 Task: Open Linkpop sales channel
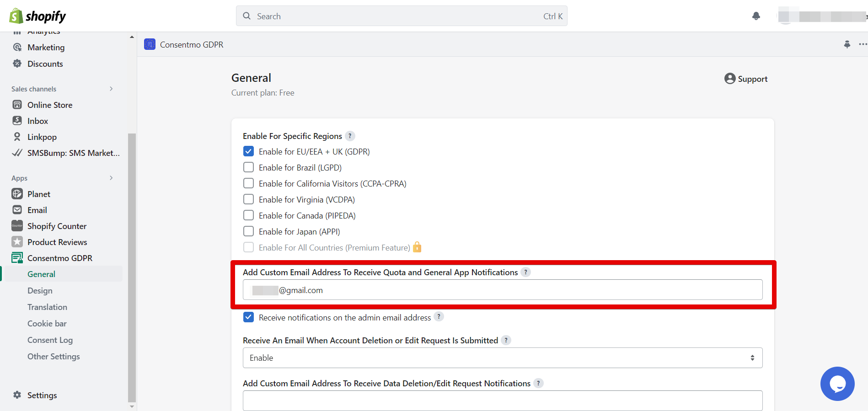click(x=42, y=137)
